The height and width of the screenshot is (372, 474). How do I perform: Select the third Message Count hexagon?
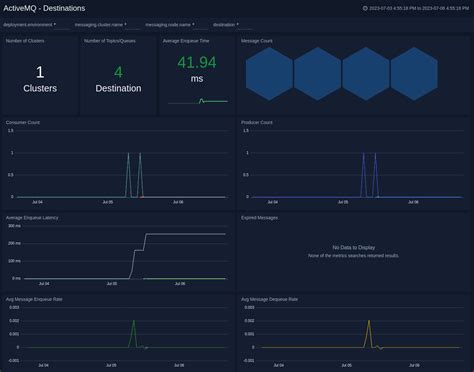[366, 74]
